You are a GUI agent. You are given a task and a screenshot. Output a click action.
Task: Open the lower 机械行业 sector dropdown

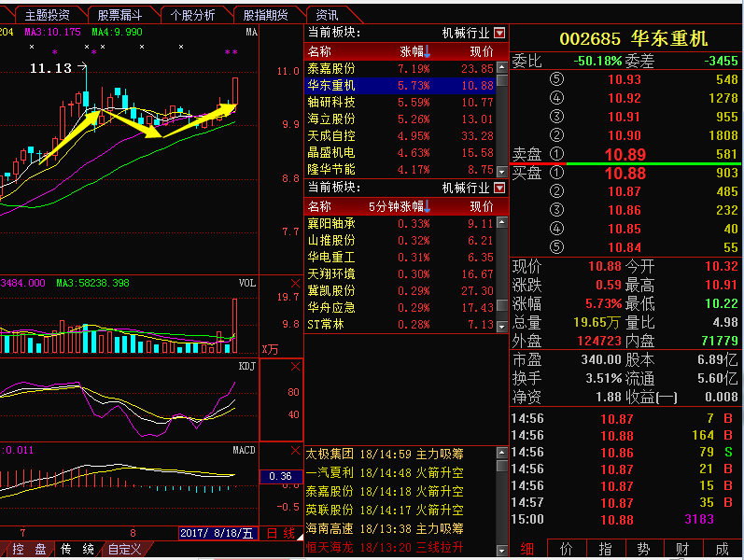[500, 189]
